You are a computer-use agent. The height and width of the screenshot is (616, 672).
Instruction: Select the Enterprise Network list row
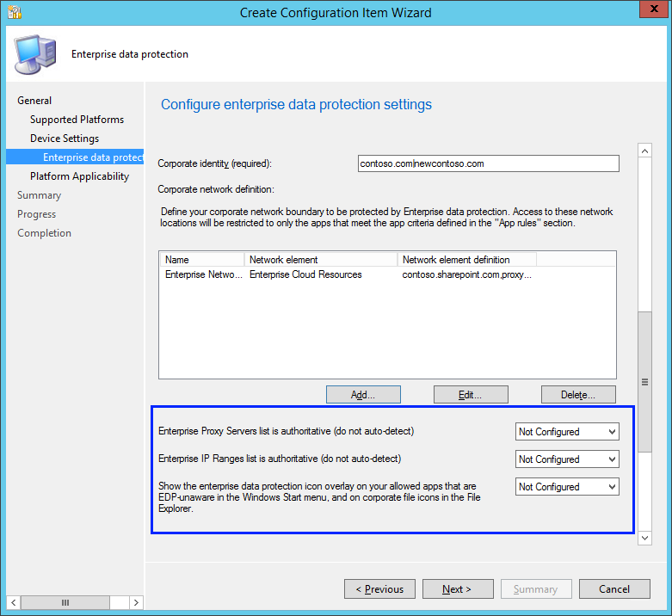point(387,274)
